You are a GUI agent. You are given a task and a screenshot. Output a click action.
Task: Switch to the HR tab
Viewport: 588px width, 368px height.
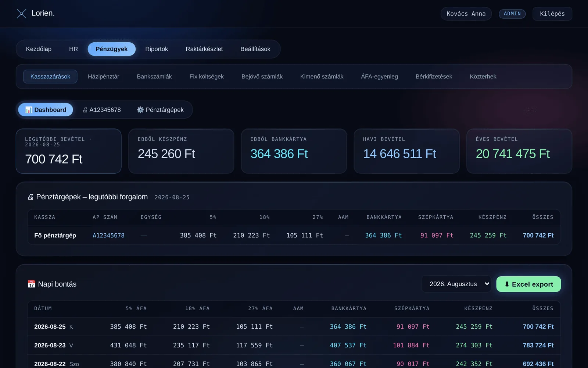73,49
